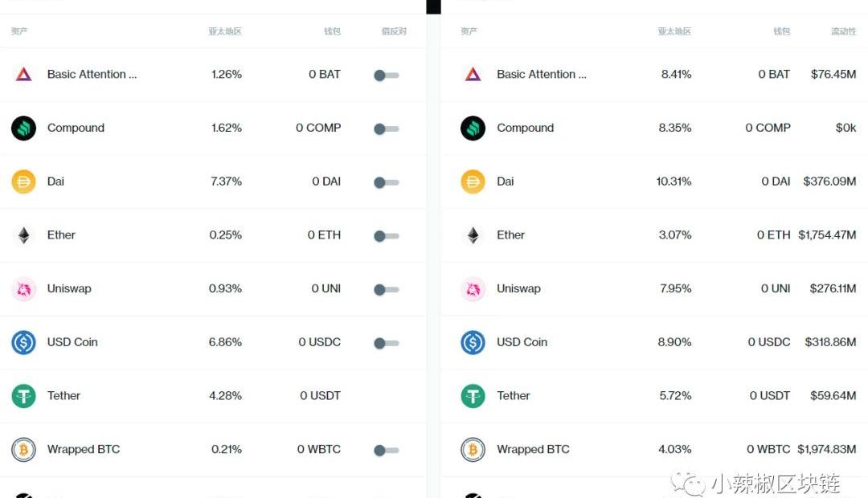The height and width of the screenshot is (498, 868).
Task: Click the Dai icon in supply list
Action: coord(23,182)
